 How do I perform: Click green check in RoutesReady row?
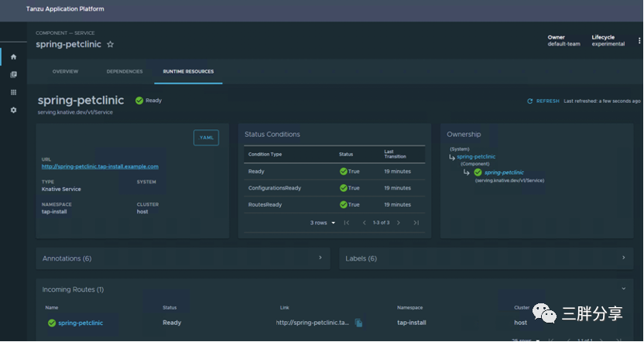(344, 204)
